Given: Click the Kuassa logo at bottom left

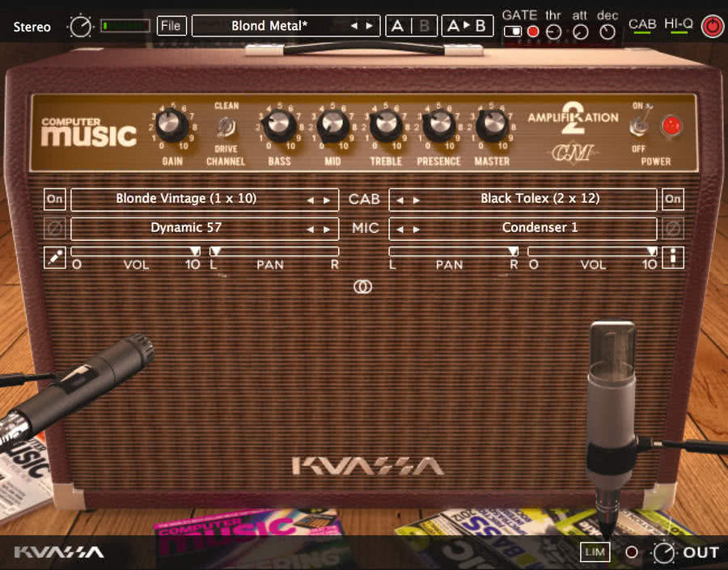Looking at the screenshot, I should coord(59,552).
